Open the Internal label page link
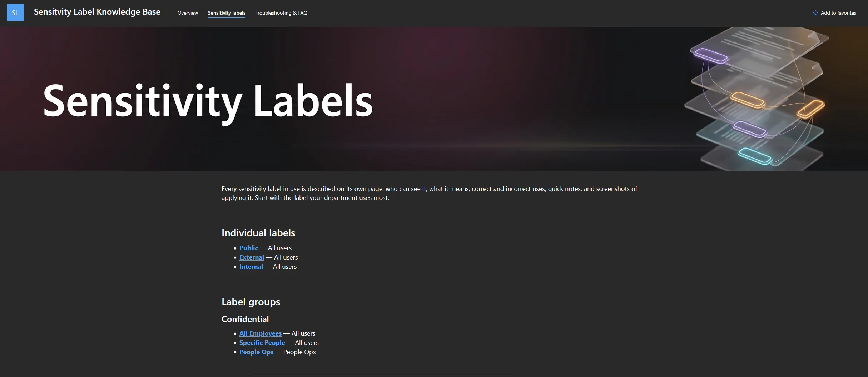This screenshot has width=868, height=377. tap(251, 266)
